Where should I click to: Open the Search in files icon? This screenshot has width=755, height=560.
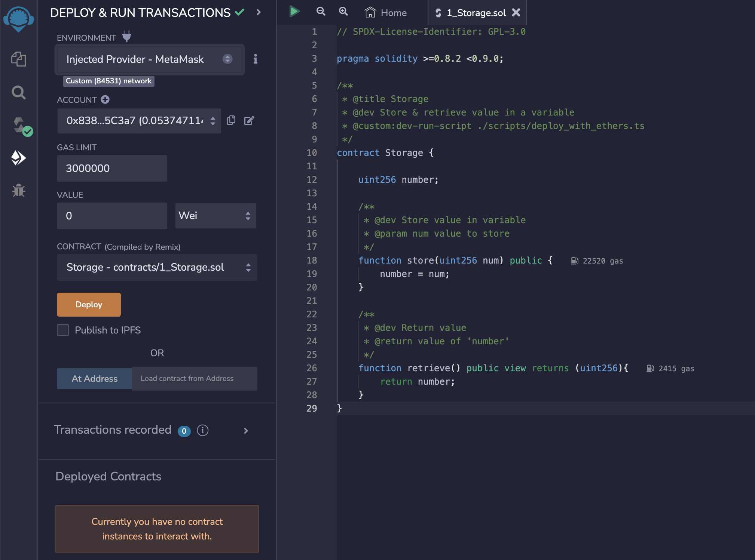coord(18,92)
